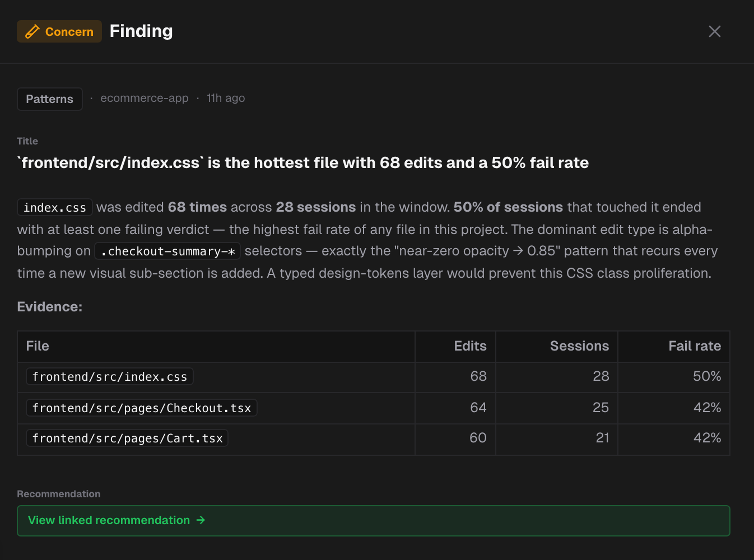Click the pencil icon in the Concern badge
The height and width of the screenshot is (560, 754).
[32, 31]
